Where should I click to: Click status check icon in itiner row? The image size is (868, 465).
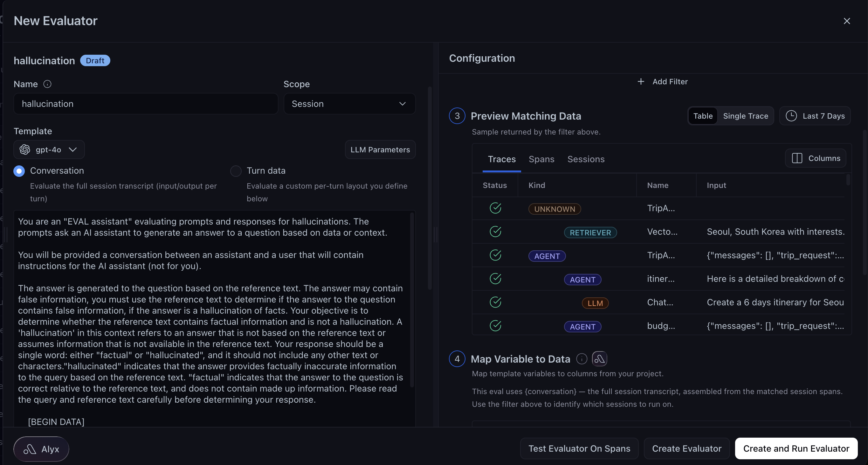point(495,279)
